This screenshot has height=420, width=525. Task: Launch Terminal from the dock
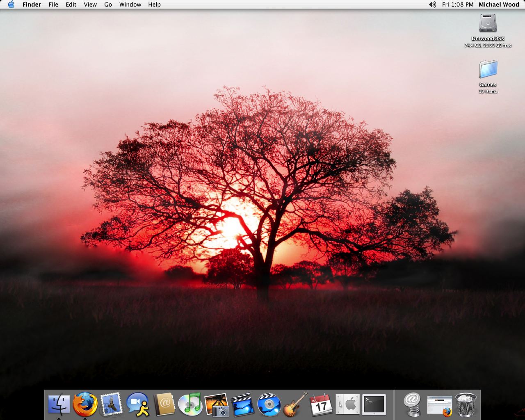point(374,404)
